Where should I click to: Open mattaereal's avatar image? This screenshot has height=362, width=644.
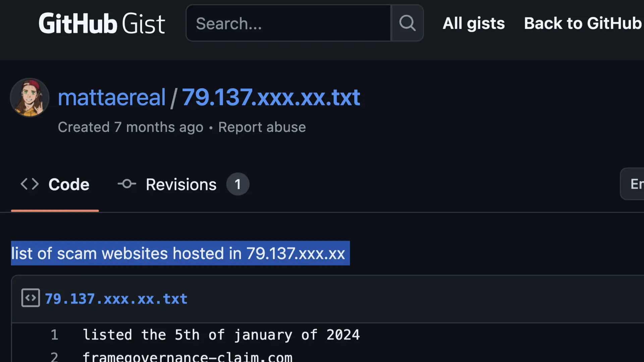(x=30, y=98)
